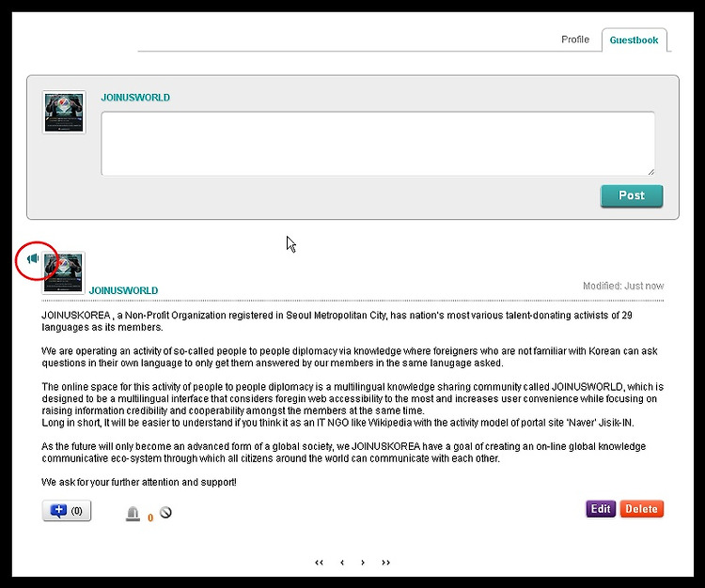705x588 pixels.
Task: Open JOINUSWORLD link above the text box
Action: tap(135, 98)
